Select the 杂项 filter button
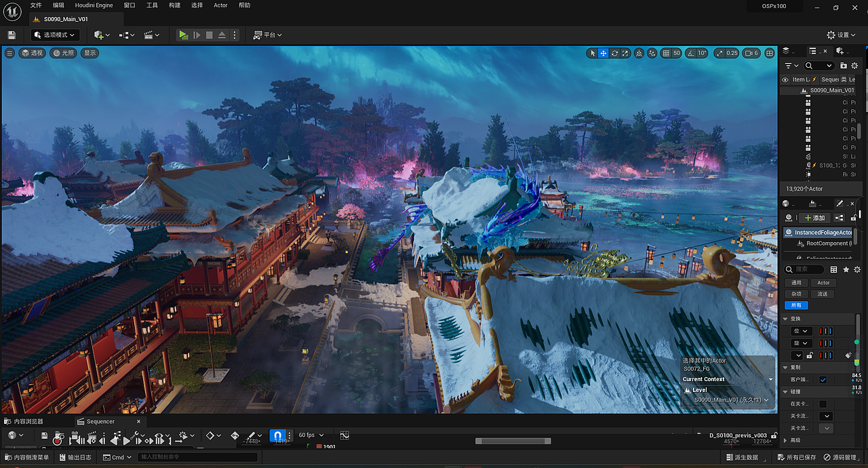This screenshot has width=868, height=468. 796,294
